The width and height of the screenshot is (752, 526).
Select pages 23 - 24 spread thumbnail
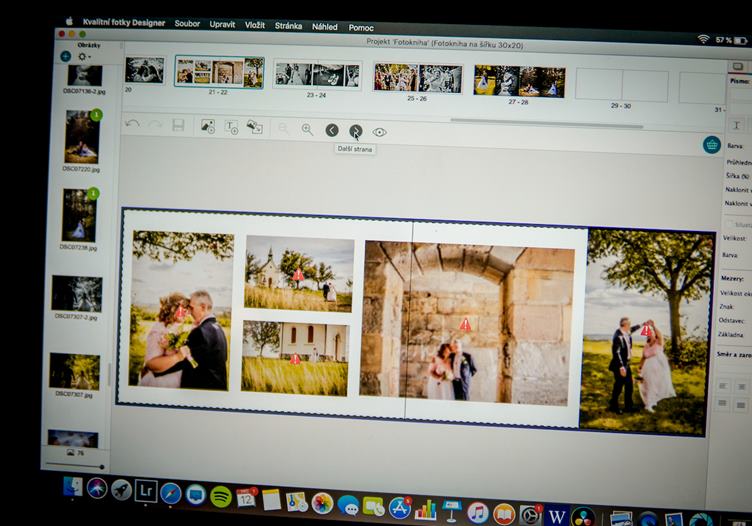(317, 75)
